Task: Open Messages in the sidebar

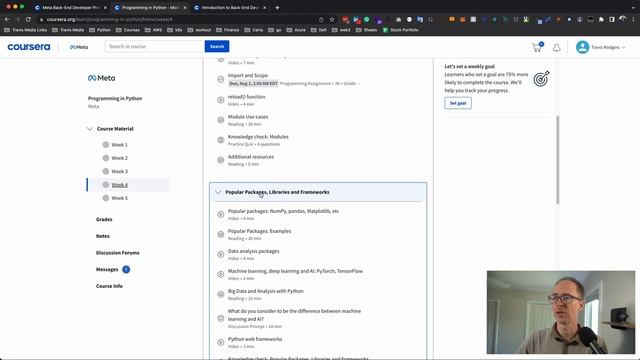Action: [107, 269]
